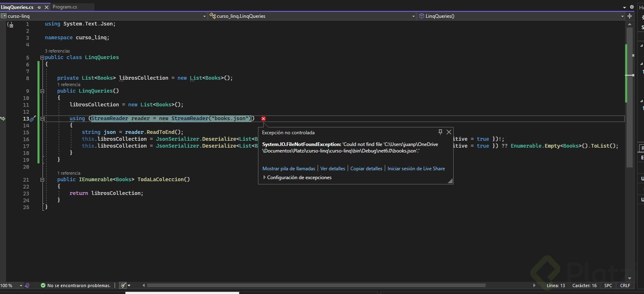The image size is (644, 294).
Task: Click the IntelliCode icon beside zoom
Action: pos(27,285)
